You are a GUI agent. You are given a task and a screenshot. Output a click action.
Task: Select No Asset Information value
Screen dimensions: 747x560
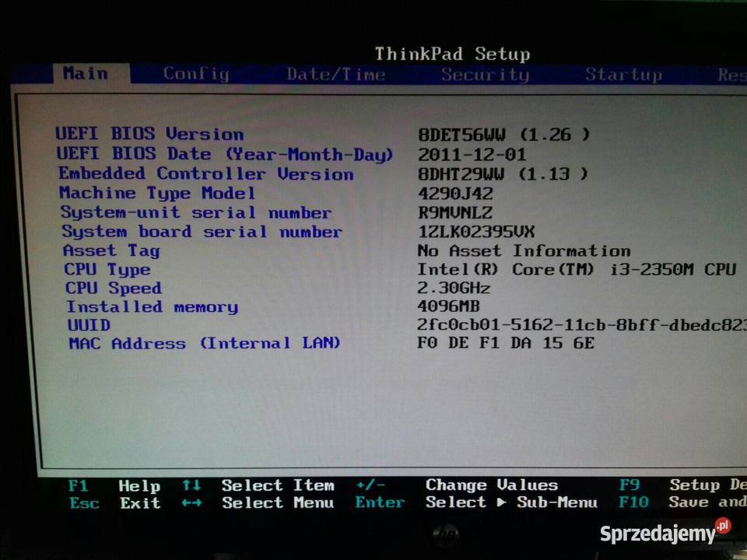point(524,251)
